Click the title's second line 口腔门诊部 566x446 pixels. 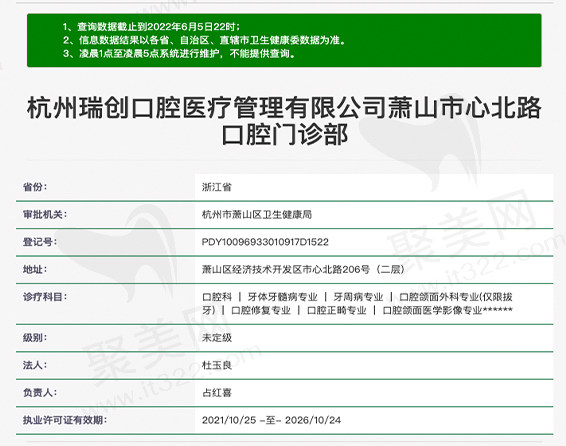pos(284,134)
